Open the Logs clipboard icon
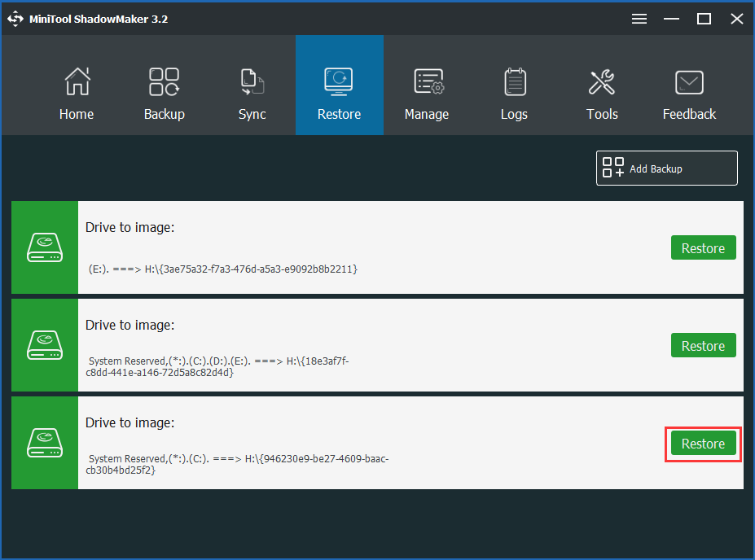 (x=514, y=81)
